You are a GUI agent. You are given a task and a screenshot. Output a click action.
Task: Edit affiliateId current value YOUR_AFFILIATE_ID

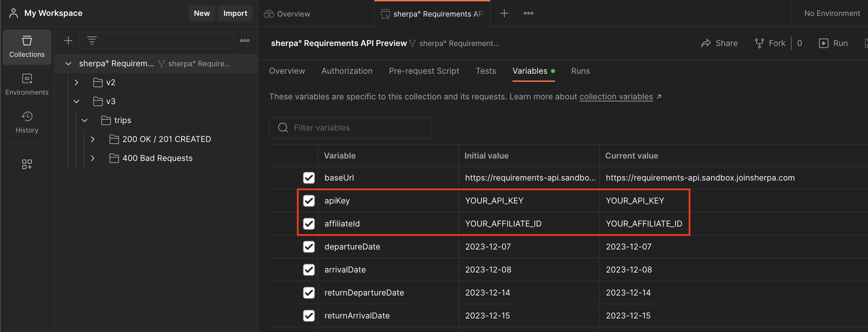644,224
